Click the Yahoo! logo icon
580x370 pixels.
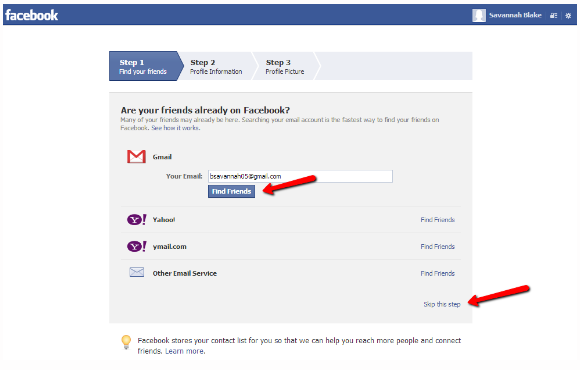tap(136, 220)
